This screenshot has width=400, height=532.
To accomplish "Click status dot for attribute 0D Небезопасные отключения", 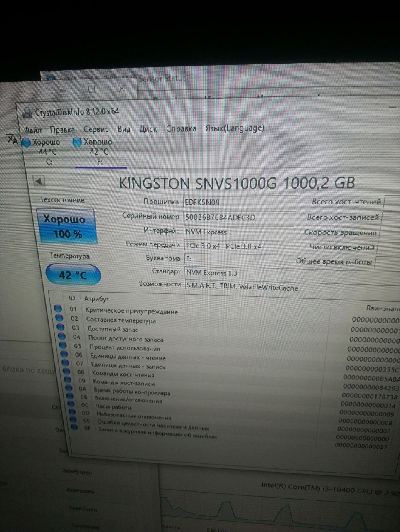I will click(73, 412).
